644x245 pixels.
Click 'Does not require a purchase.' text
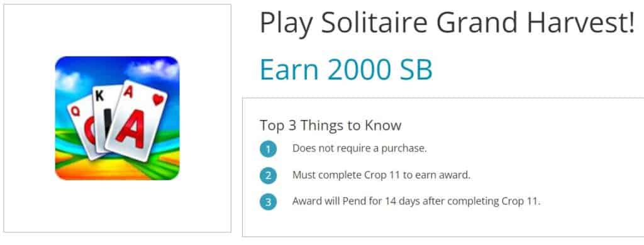pyautogui.click(x=360, y=148)
